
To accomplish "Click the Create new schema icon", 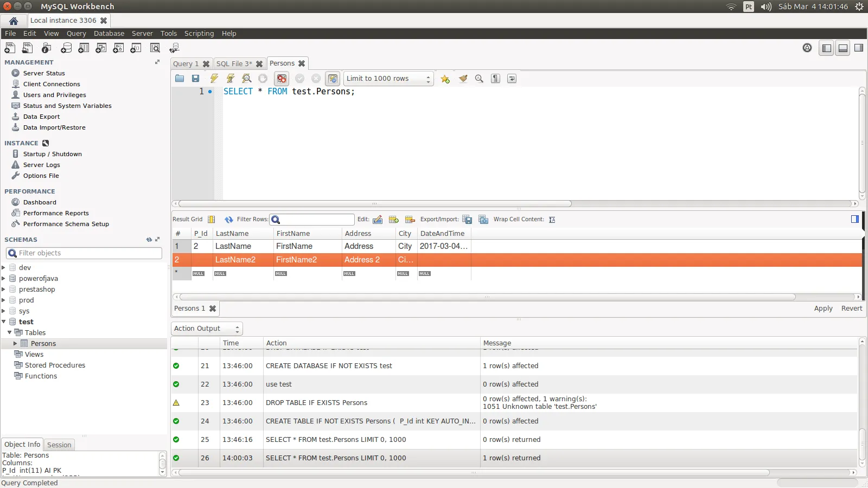I will (x=66, y=48).
